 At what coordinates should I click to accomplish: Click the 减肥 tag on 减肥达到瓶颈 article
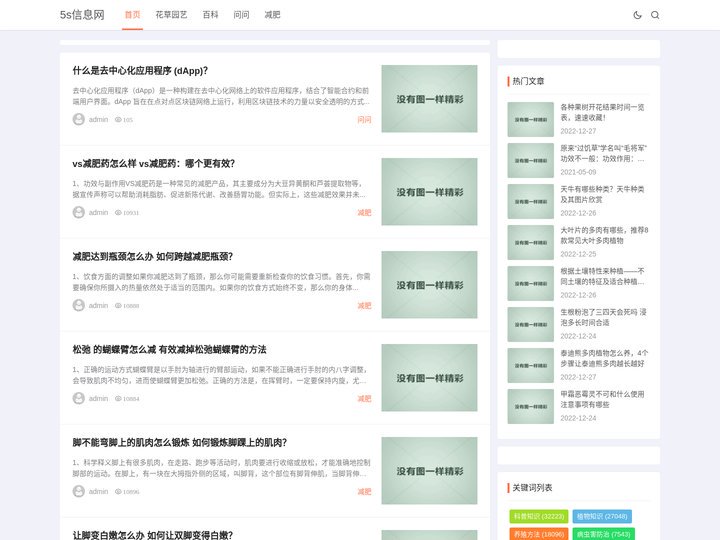click(364, 305)
